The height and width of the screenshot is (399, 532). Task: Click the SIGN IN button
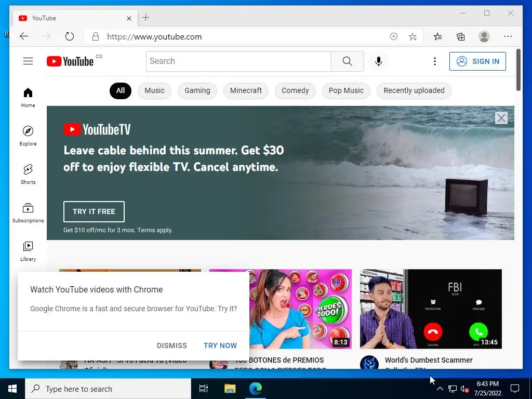coord(477,61)
